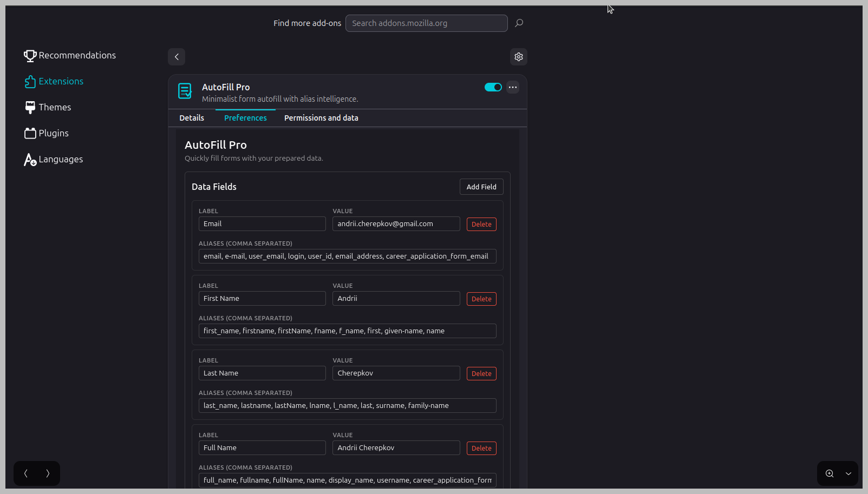Delete the Full Name field

(x=481, y=448)
